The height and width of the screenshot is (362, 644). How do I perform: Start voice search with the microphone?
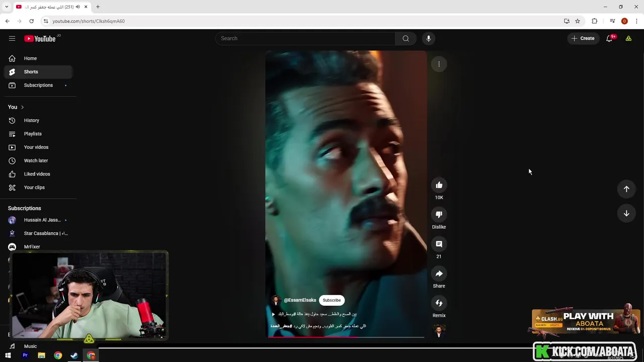click(428, 38)
